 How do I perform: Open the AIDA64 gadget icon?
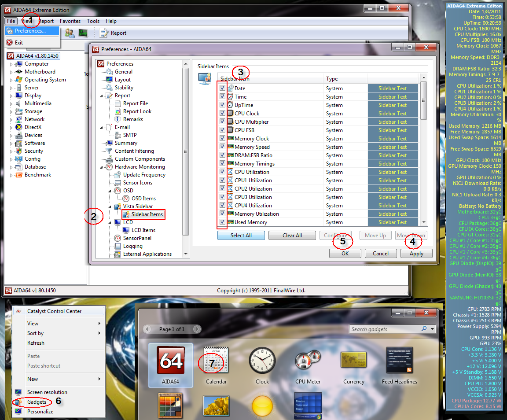[171, 361]
